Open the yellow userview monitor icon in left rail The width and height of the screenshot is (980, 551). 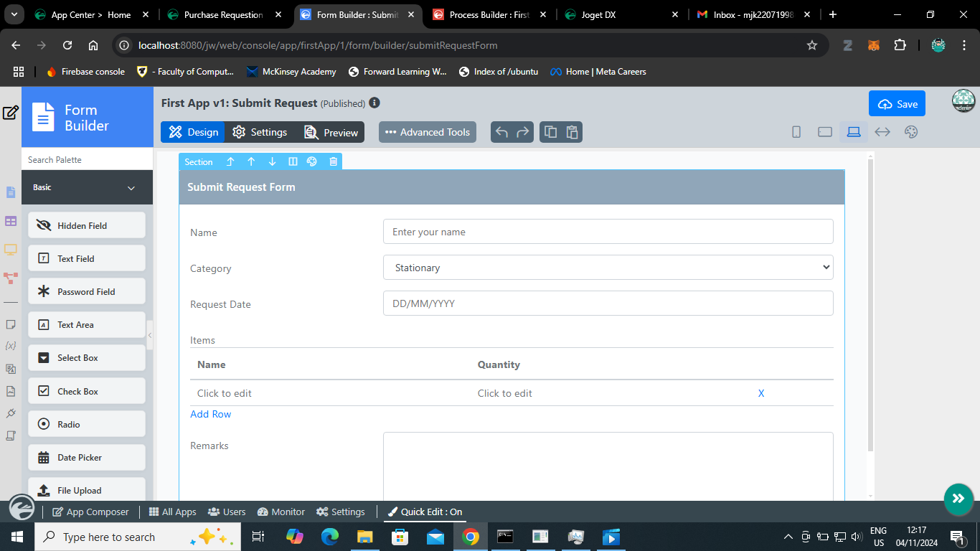tap(11, 250)
